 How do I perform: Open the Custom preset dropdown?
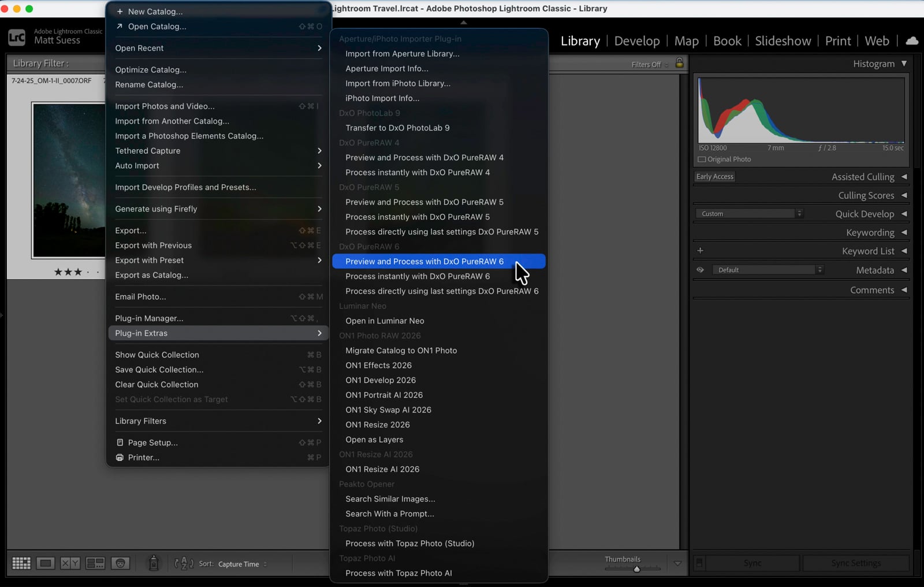point(749,214)
